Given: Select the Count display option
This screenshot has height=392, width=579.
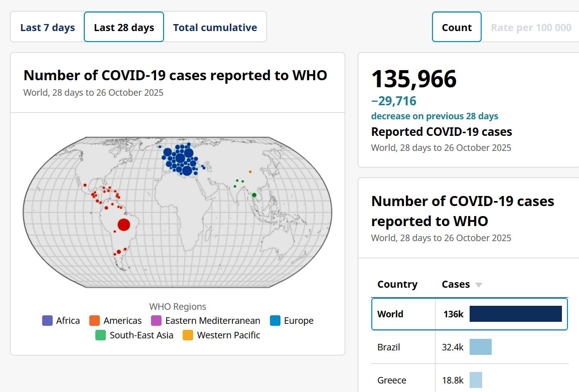Looking at the screenshot, I should point(457,28).
